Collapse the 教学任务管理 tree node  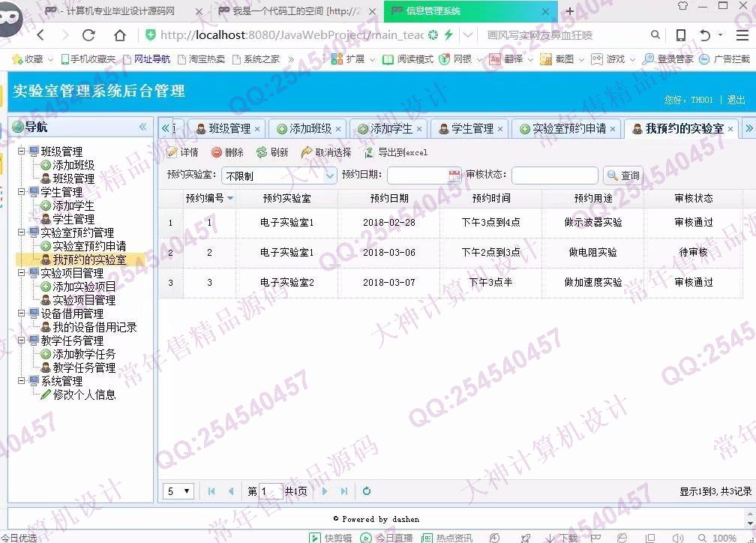pos(22,340)
